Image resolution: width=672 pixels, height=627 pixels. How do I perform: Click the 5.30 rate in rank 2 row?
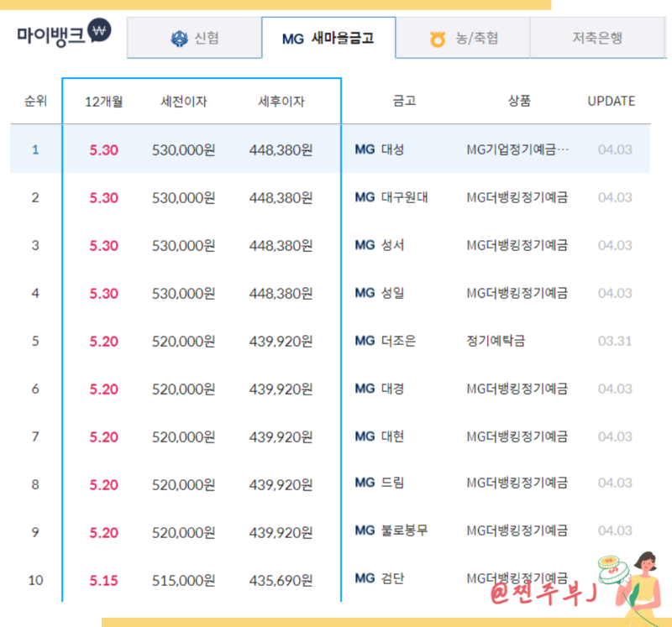[x=103, y=198]
